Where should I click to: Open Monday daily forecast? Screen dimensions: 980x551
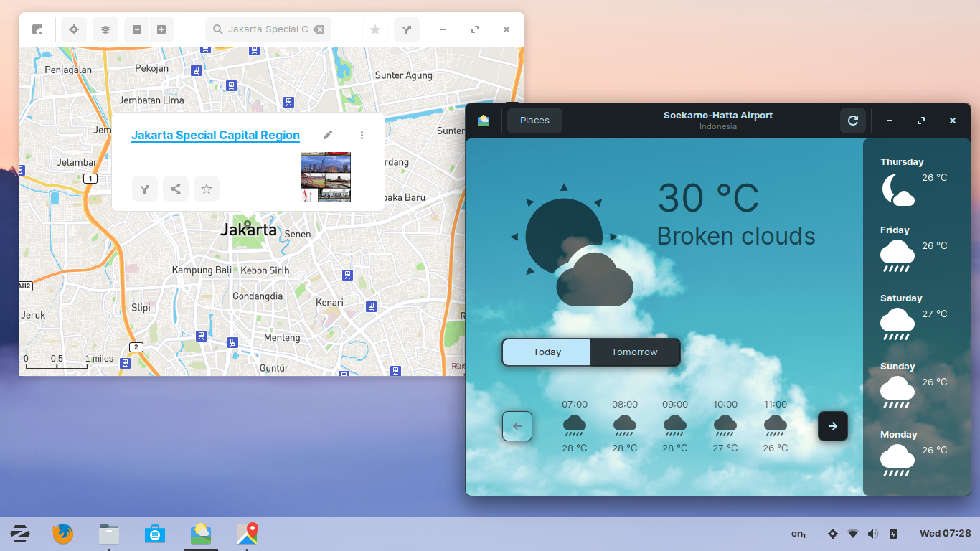click(x=917, y=455)
